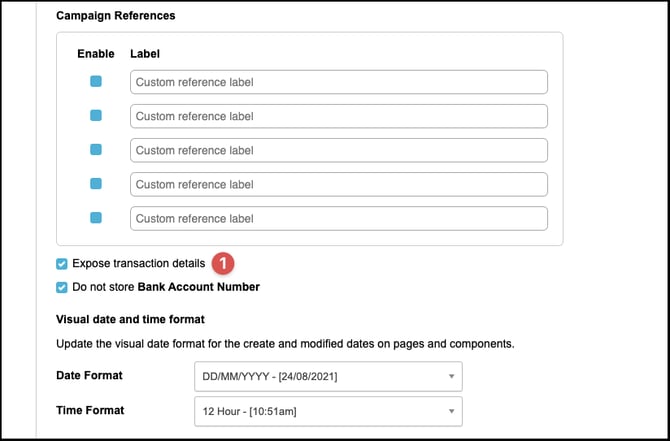Select the third Custom reference label field

[x=338, y=150]
